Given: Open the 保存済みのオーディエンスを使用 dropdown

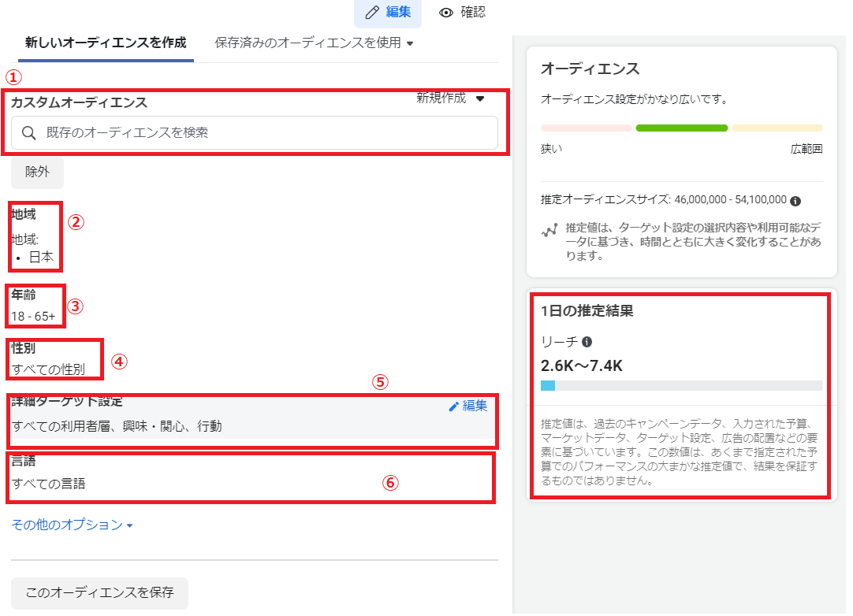Looking at the screenshot, I should pos(314,43).
